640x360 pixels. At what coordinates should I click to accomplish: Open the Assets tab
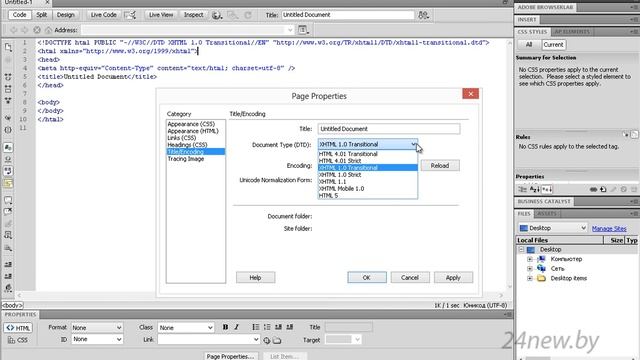coord(547,213)
